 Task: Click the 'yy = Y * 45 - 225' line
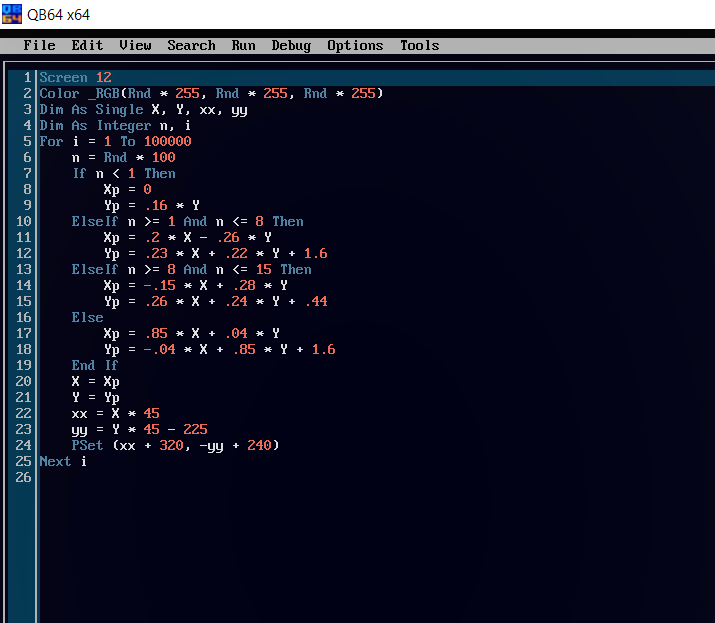(x=139, y=430)
